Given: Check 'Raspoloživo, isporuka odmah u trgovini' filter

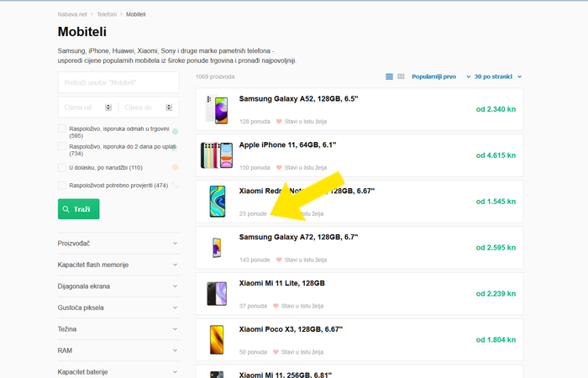Looking at the screenshot, I should point(62,129).
